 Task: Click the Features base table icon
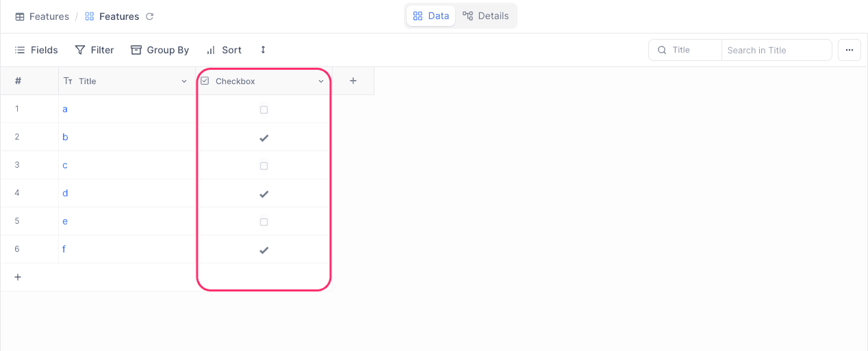tap(20, 16)
